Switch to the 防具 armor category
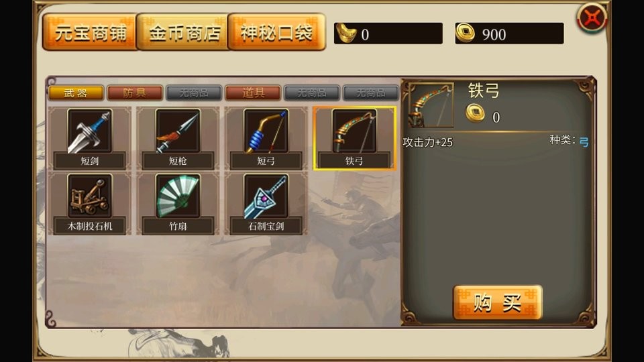Screen dimensions: 644x362 [135, 93]
